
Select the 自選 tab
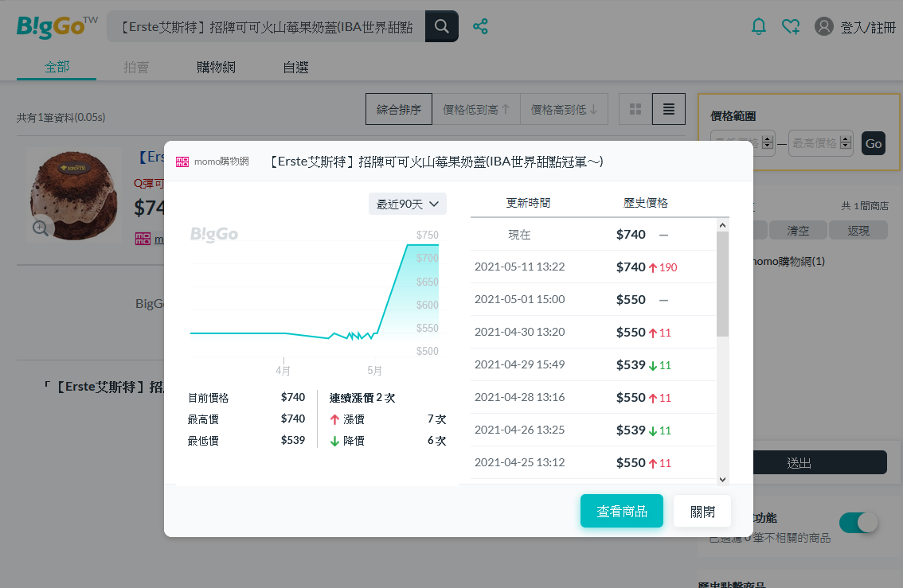[x=295, y=68]
